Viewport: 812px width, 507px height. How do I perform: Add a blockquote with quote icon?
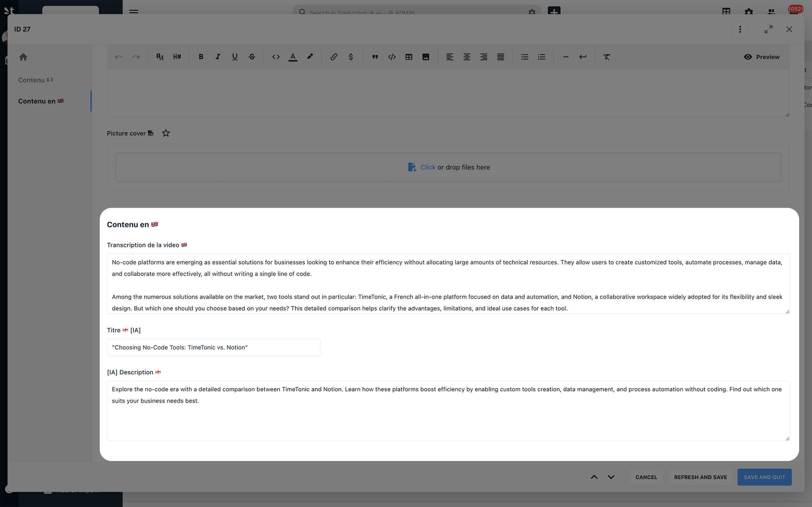click(x=375, y=57)
